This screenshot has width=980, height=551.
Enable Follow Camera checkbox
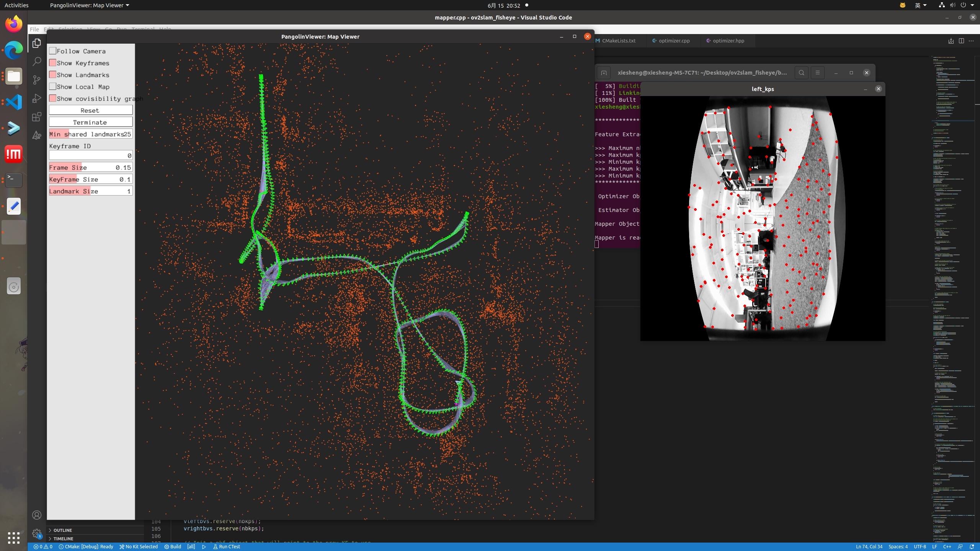[x=53, y=51]
